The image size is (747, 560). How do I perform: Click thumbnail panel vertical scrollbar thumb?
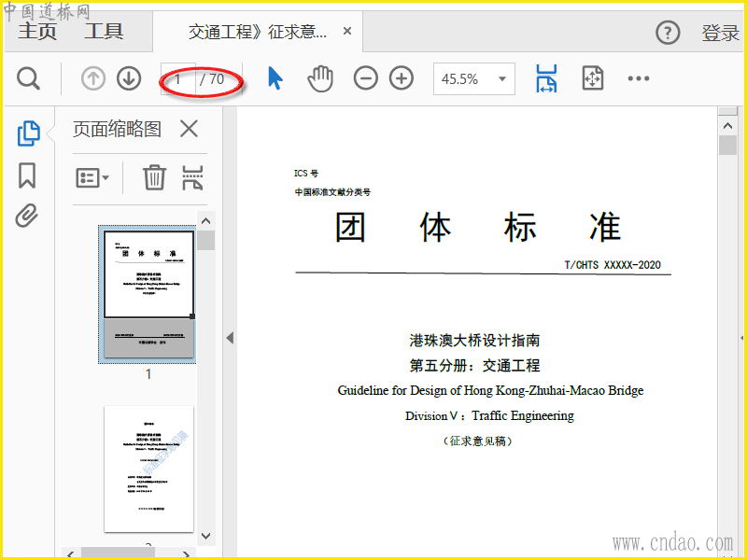205,241
